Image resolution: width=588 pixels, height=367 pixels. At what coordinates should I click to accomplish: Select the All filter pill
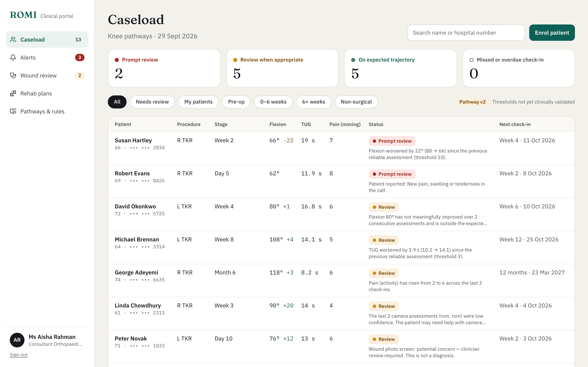(117, 102)
